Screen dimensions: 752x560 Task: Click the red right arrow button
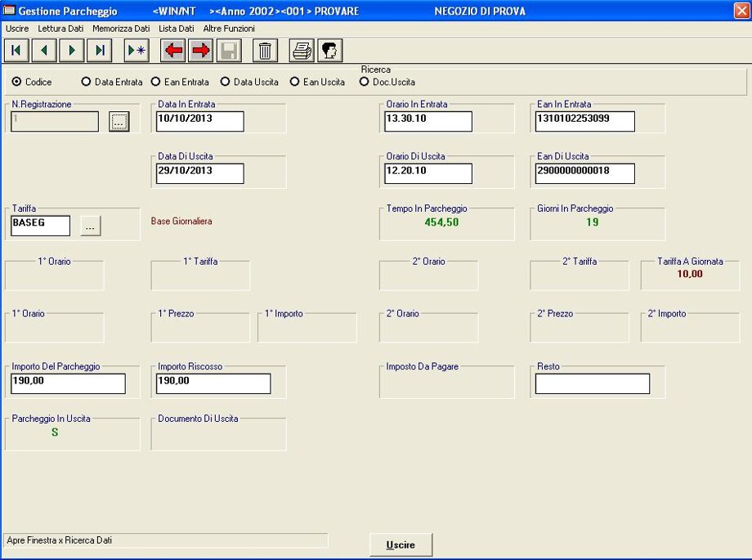coord(200,51)
